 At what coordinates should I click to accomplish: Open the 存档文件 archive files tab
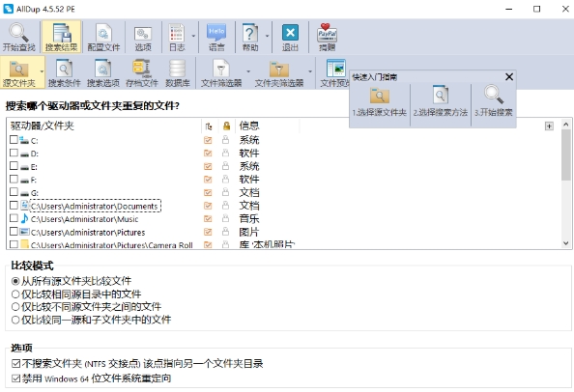click(x=142, y=72)
